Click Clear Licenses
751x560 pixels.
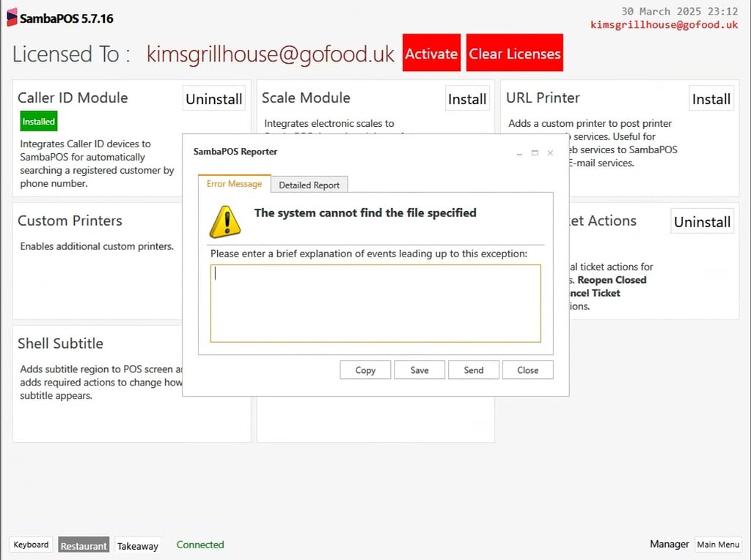click(x=514, y=52)
